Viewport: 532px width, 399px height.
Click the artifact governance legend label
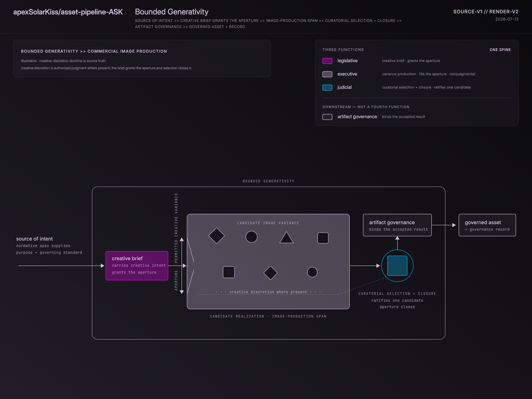[357, 117]
